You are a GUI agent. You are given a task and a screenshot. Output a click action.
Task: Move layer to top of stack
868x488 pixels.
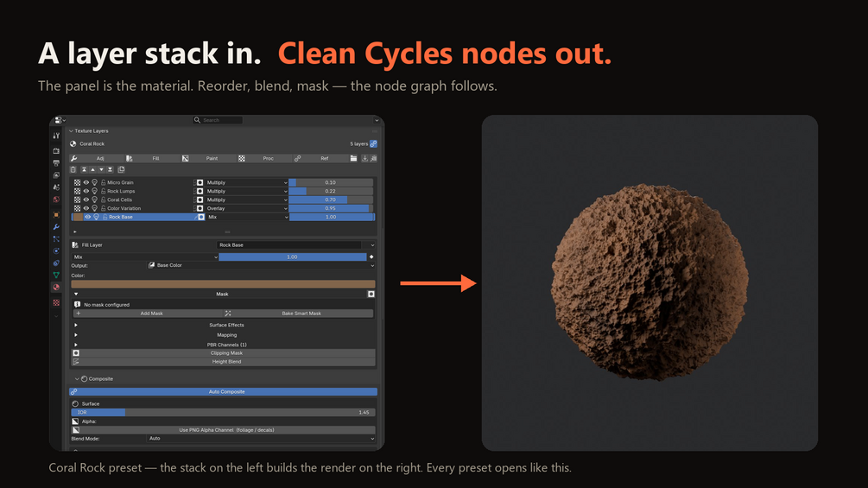pyautogui.click(x=84, y=170)
